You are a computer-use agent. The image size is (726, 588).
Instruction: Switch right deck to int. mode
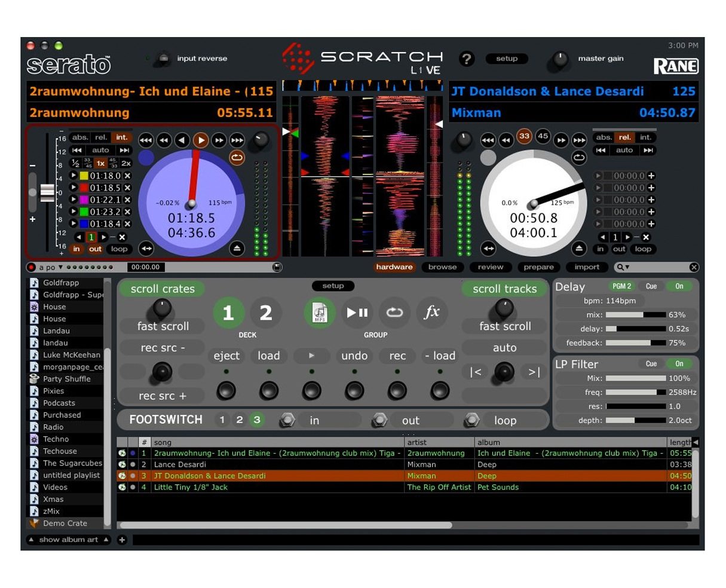pyautogui.click(x=646, y=137)
